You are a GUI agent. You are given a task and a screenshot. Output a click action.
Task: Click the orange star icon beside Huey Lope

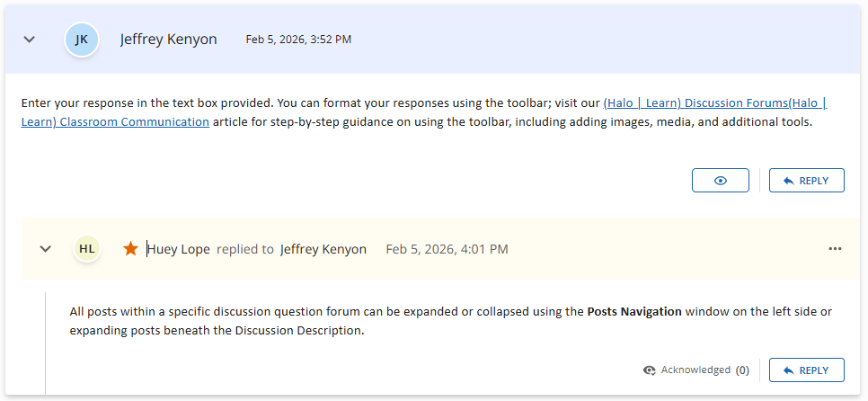click(131, 249)
